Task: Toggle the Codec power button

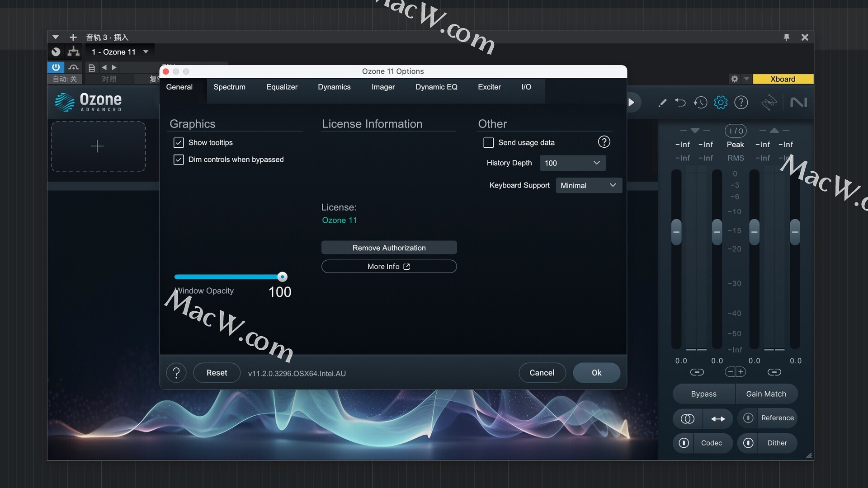Action: click(684, 443)
